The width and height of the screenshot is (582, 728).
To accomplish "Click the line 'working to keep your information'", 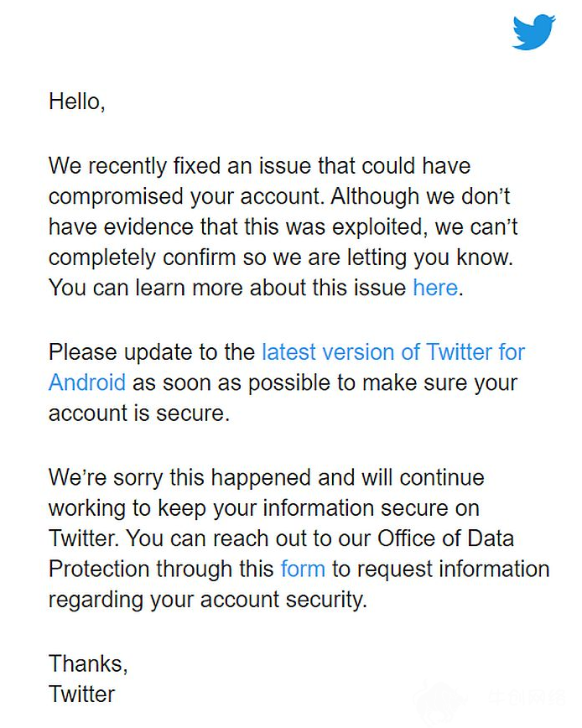I will (x=211, y=508).
